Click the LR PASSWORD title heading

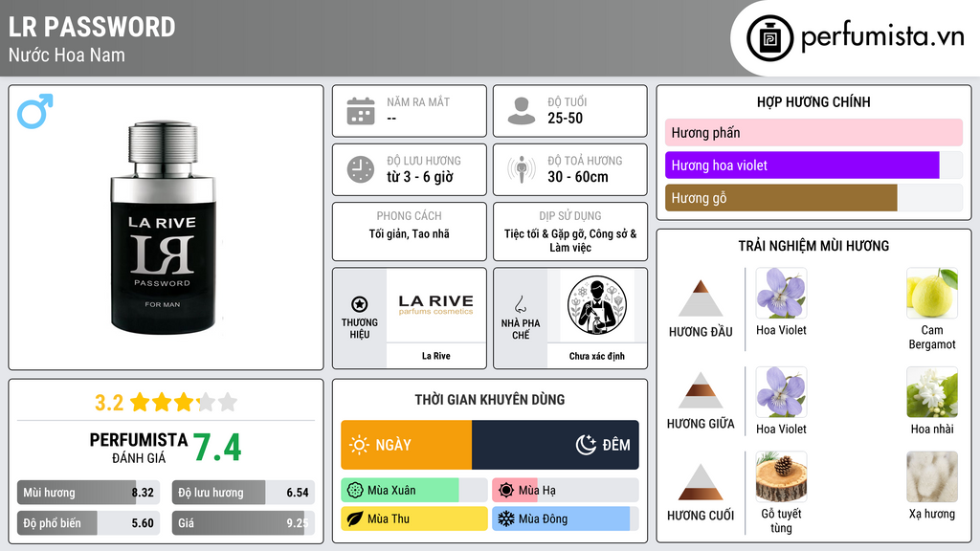[x=92, y=27]
